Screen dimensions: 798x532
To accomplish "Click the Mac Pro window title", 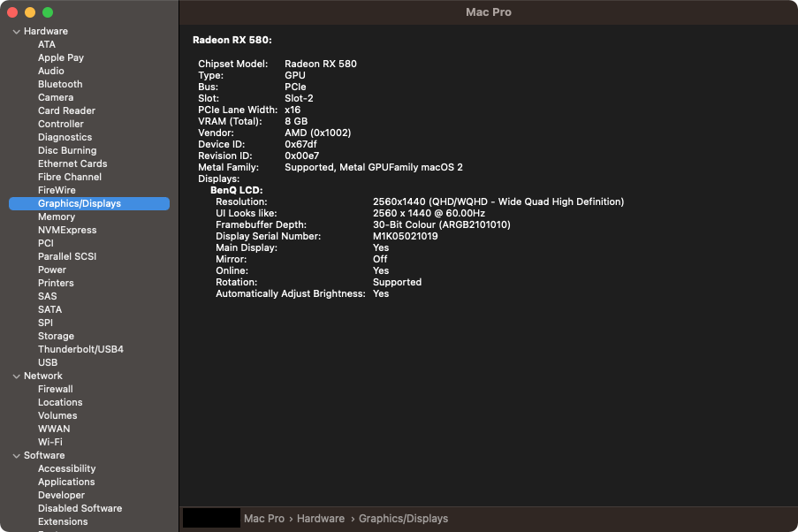I will tap(489, 12).
